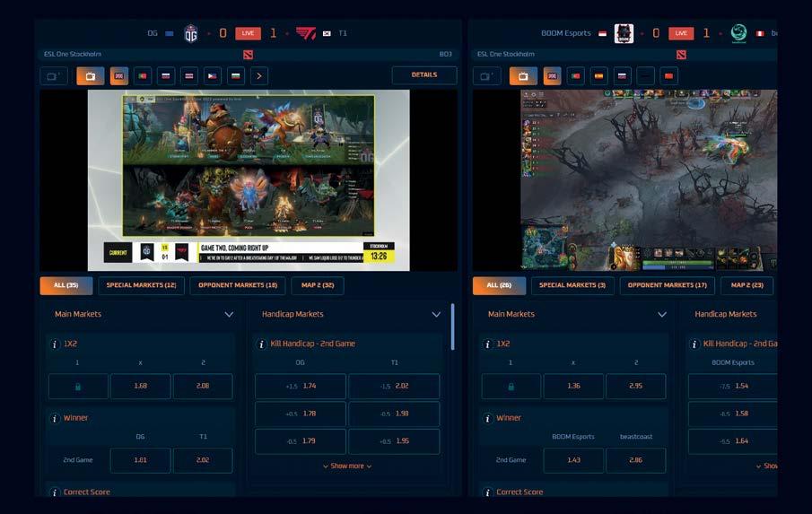Collapse Main Markets section in OG match

click(x=229, y=315)
